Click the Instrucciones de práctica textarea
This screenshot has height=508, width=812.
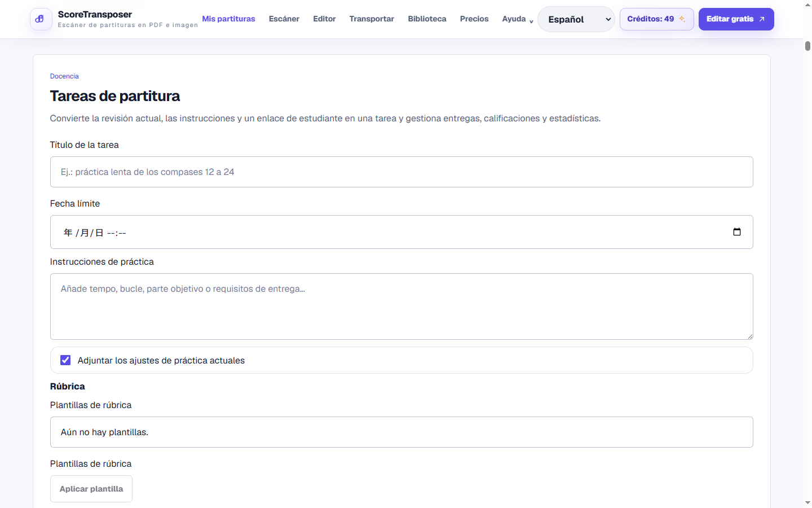[x=401, y=306]
